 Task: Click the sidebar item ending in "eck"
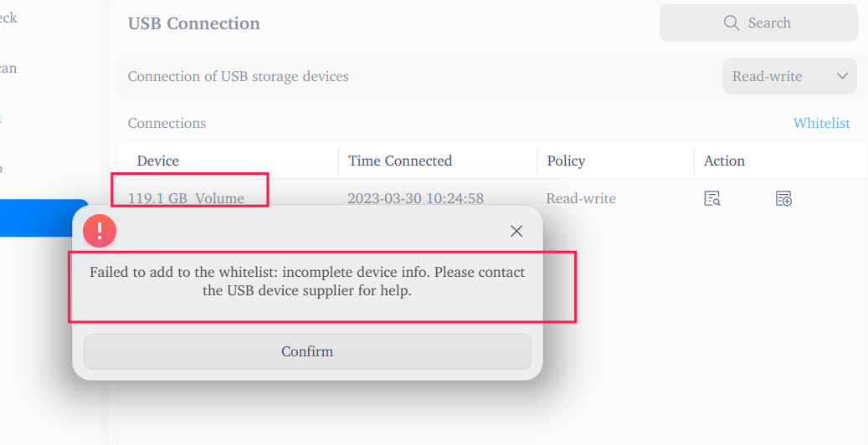(8, 18)
